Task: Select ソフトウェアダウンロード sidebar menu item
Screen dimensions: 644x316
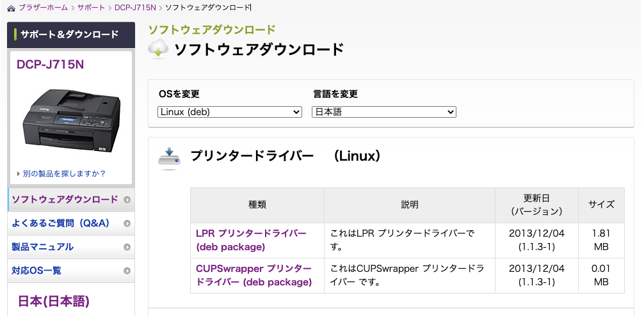Action: [x=71, y=200]
